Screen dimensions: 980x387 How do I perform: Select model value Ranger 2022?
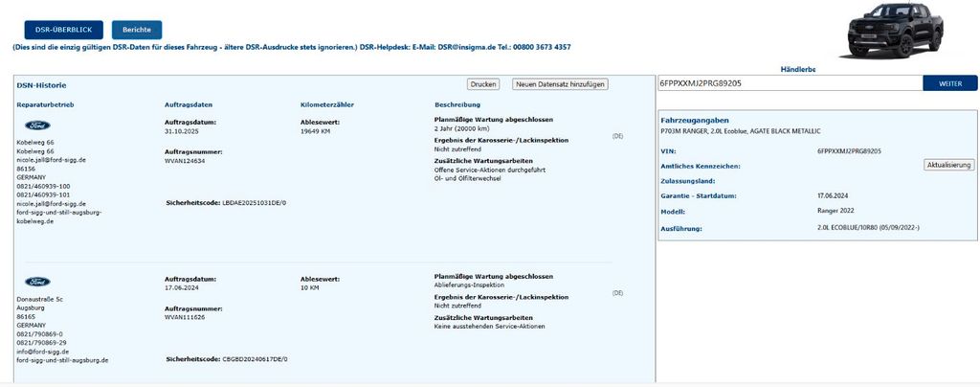point(835,211)
